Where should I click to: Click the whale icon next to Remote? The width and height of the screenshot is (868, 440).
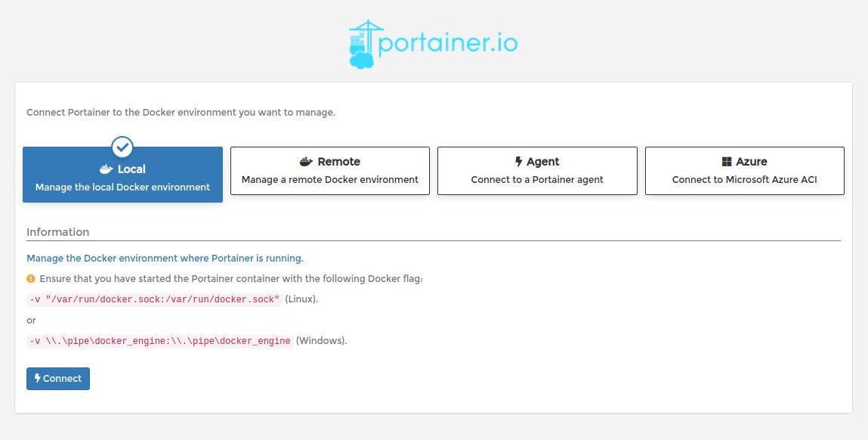[305, 161]
